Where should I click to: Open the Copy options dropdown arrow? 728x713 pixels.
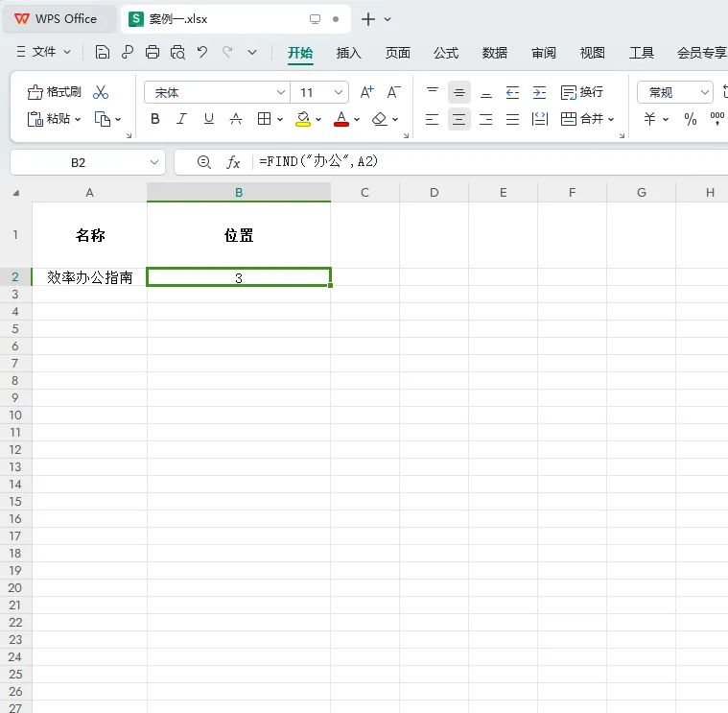[118, 119]
